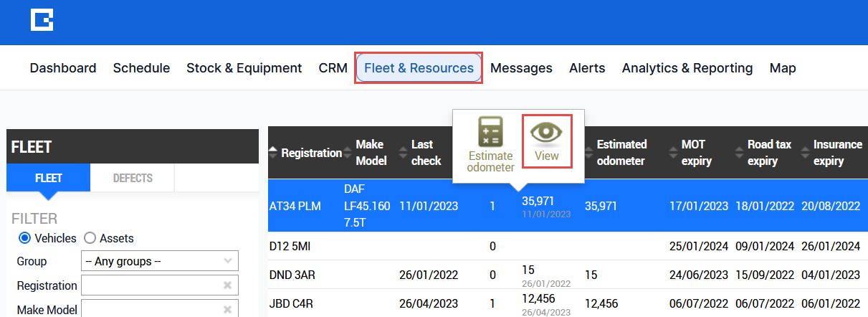The image size is (868, 317).
Task: Open the Analytics & Reporting menu
Action: (687, 68)
